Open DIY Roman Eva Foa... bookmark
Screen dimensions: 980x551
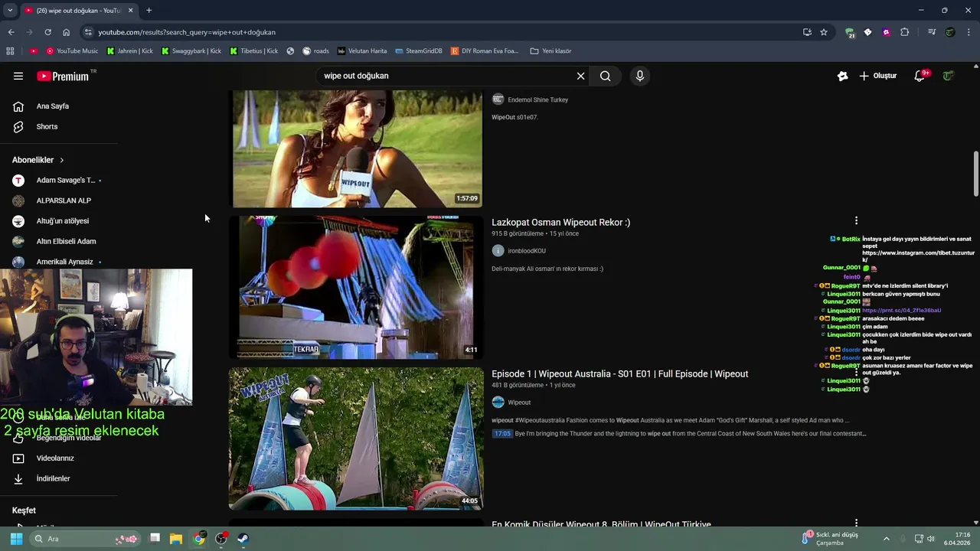point(485,51)
